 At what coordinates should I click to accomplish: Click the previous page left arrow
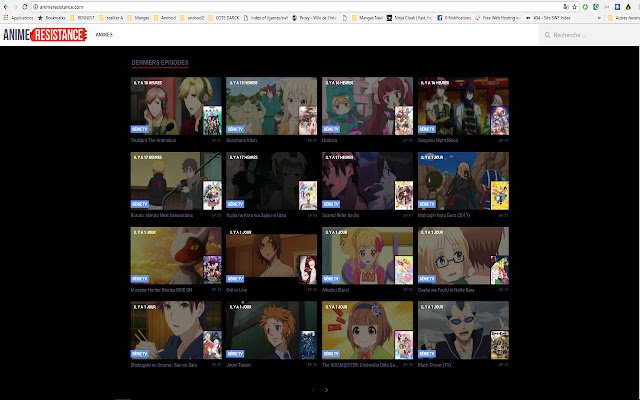tap(313, 390)
